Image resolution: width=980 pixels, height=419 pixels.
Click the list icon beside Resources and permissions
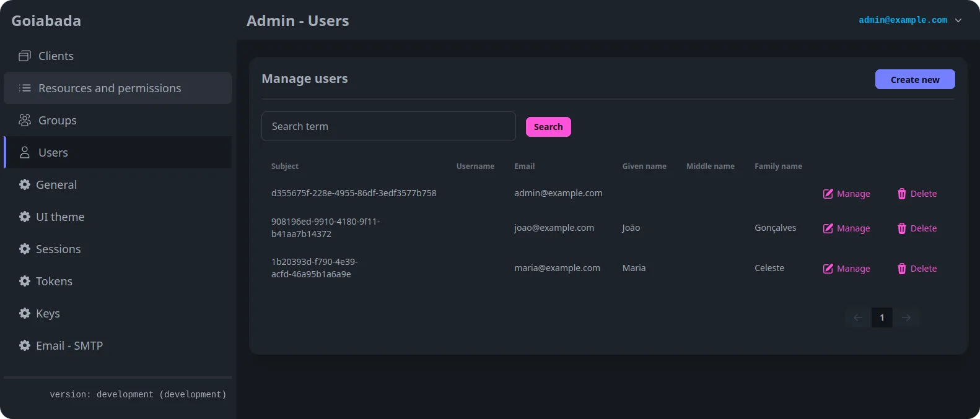[25, 88]
